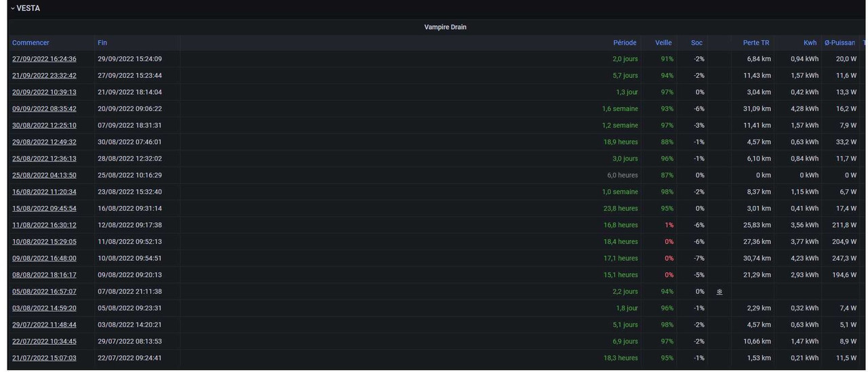Click the 211,8 W power cell
Viewport: 868px width, 372px height.
point(844,225)
